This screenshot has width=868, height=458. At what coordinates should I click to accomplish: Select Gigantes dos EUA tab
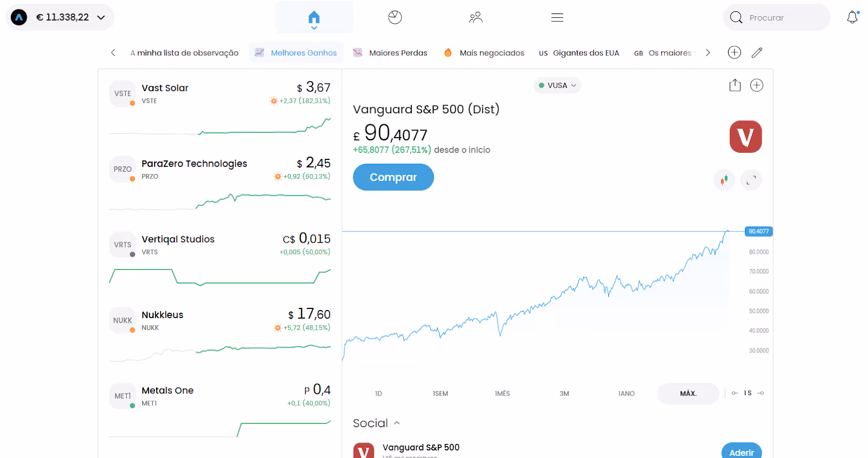pos(579,53)
